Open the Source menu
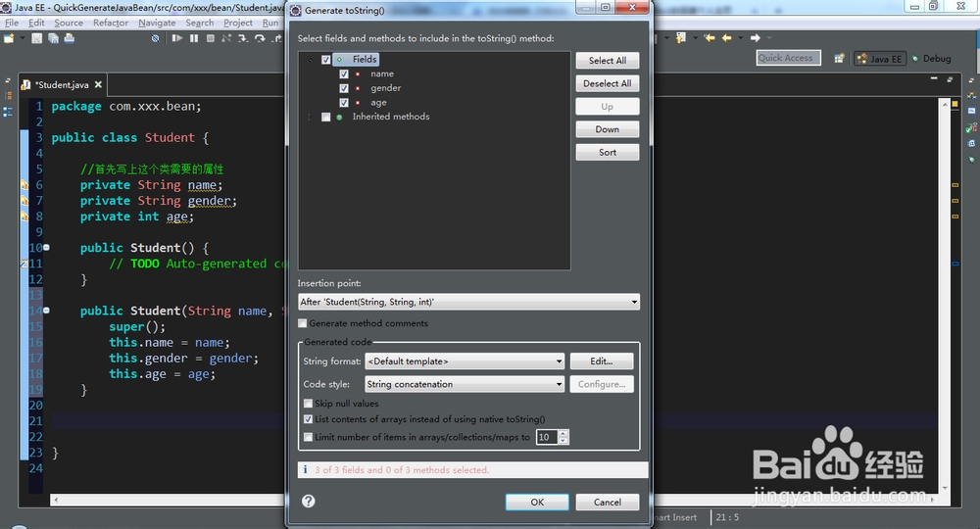The image size is (980, 529). (69, 23)
